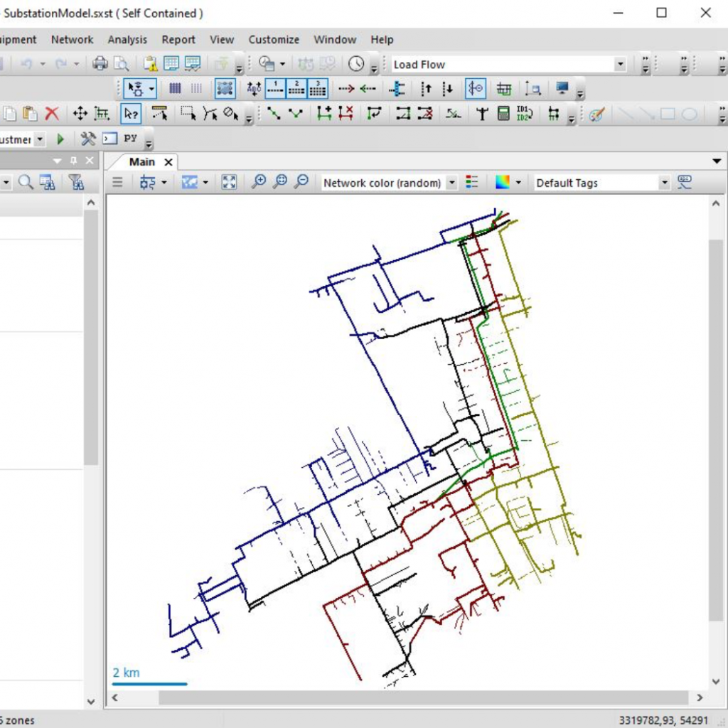Run the script with green play button

click(60, 139)
